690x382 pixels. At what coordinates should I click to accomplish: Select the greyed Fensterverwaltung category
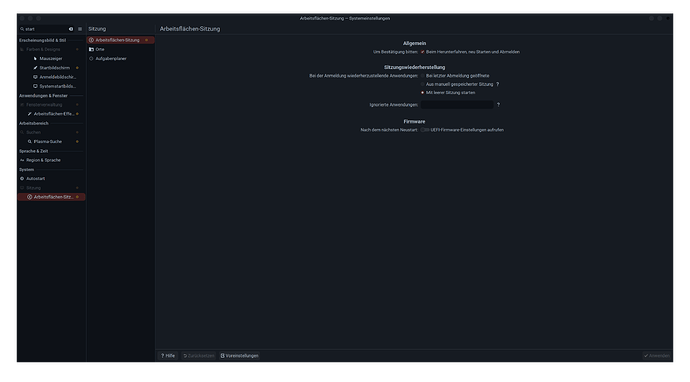pyautogui.click(x=51, y=105)
